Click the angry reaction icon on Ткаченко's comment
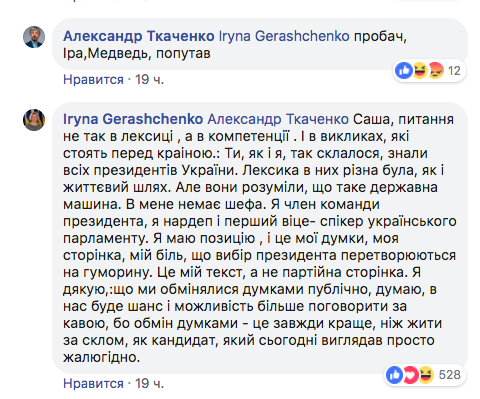 pyautogui.click(x=435, y=71)
